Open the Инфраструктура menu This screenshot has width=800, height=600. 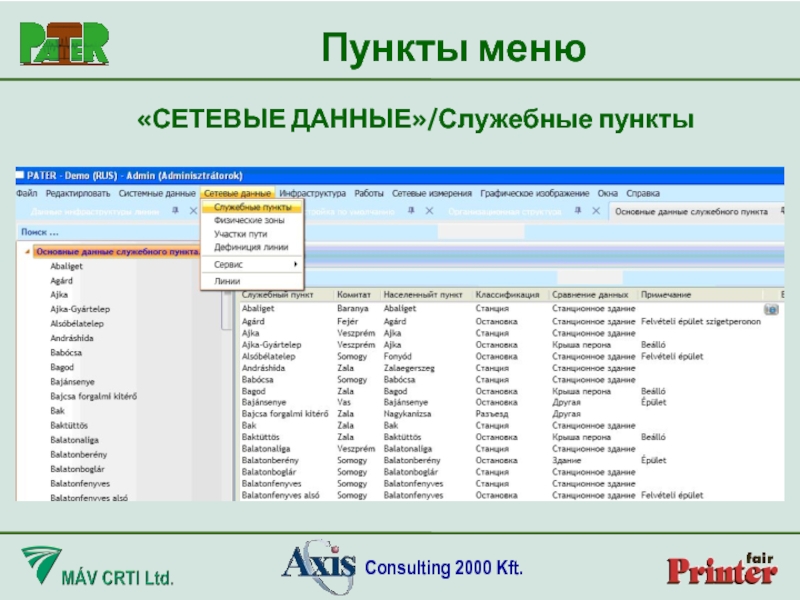pos(312,193)
